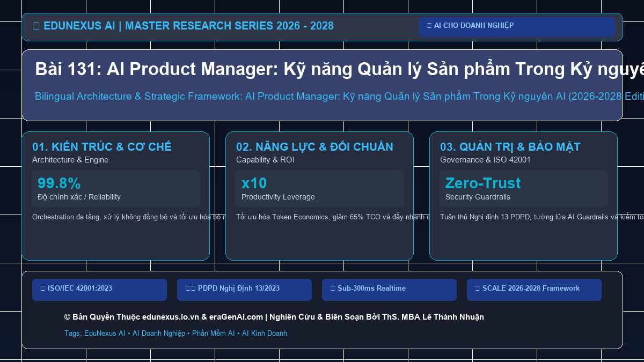Select the SCALE 2026-2028 Framework badge
The image size is (644, 362).
point(534,290)
